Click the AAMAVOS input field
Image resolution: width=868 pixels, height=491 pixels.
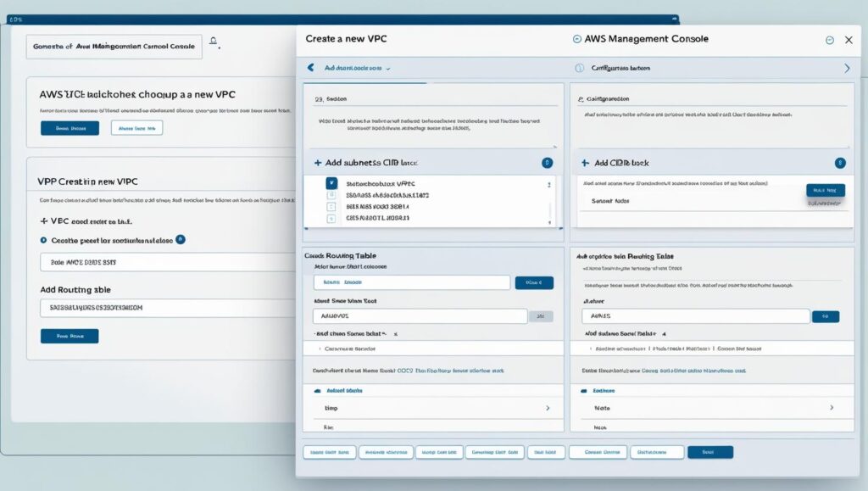pyautogui.click(x=420, y=316)
